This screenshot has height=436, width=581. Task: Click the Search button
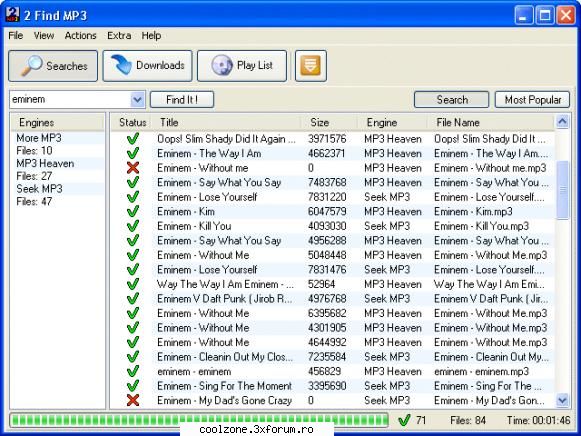pyautogui.click(x=452, y=100)
